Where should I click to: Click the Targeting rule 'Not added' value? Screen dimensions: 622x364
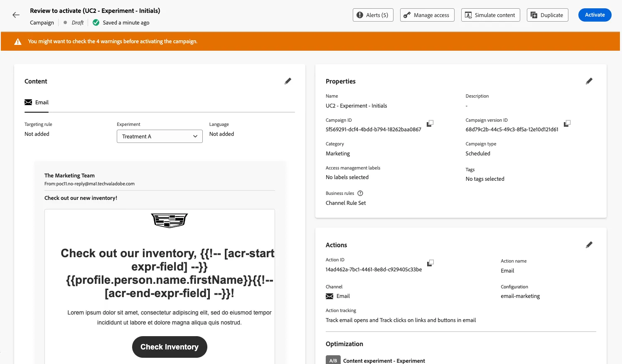pyautogui.click(x=37, y=134)
